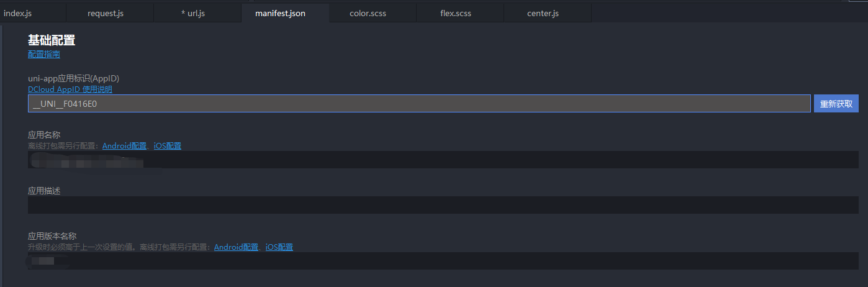Click the uni-app应用标识(AppID) label
The height and width of the screenshot is (287, 868).
[x=73, y=79]
